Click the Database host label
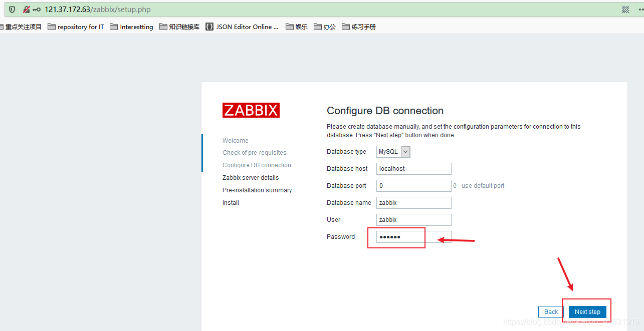The width and height of the screenshot is (644, 331). pos(347,169)
